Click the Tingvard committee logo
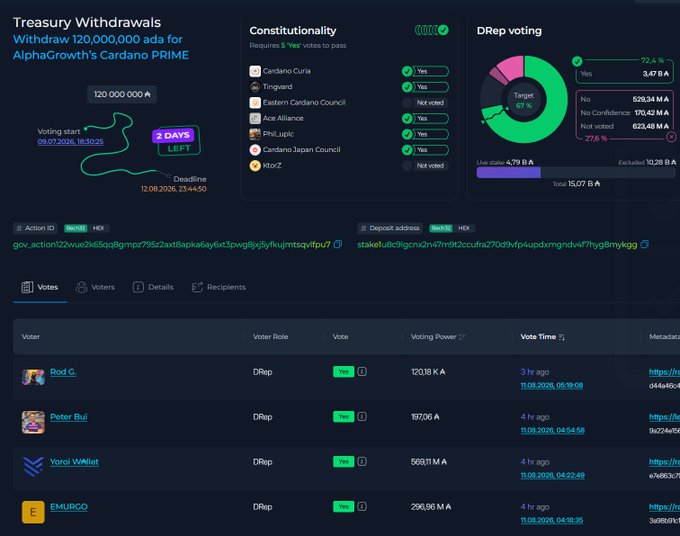 255,87
